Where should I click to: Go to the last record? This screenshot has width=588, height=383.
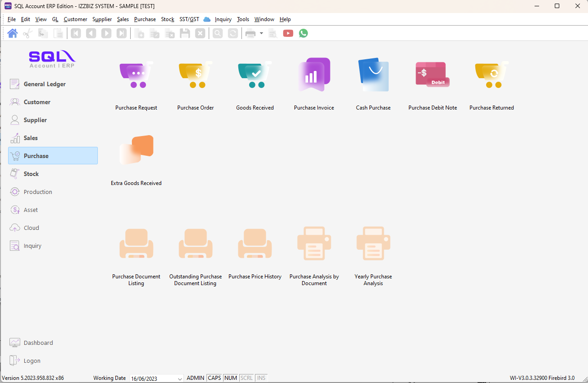tap(122, 33)
